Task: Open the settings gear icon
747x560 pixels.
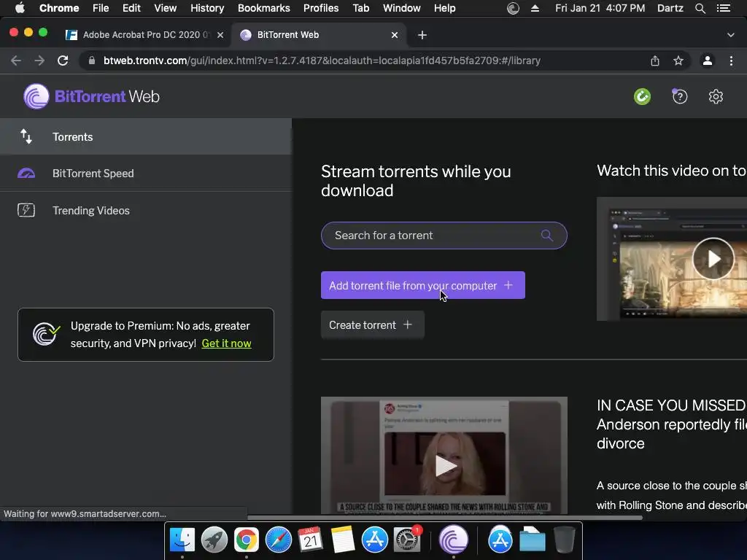Action: [716, 97]
